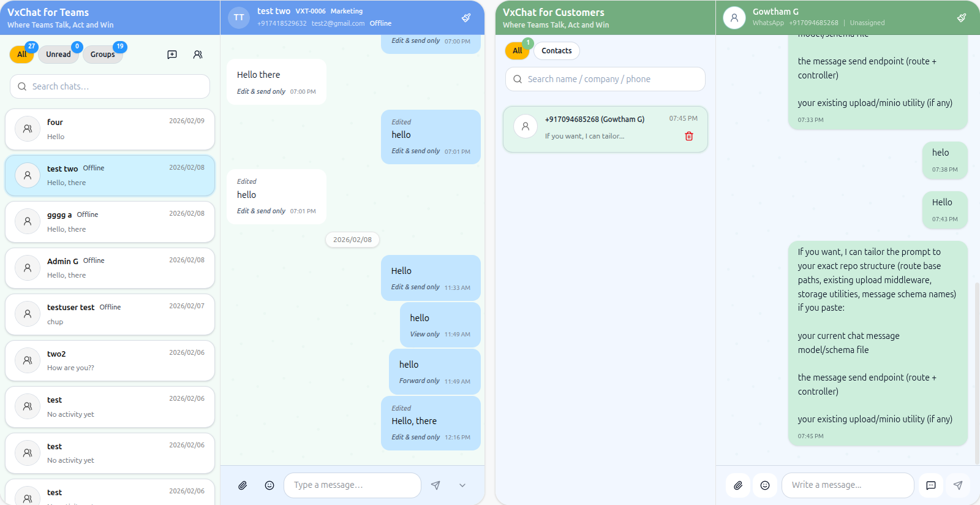The image size is (980, 505).
Task: Open the two2 chat How are you??
Action: pyautogui.click(x=110, y=360)
